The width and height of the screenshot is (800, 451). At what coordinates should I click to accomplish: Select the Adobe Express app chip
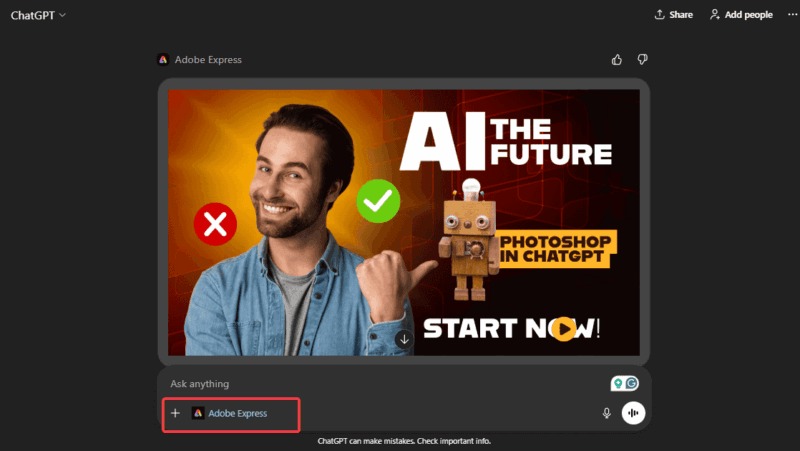(x=229, y=413)
